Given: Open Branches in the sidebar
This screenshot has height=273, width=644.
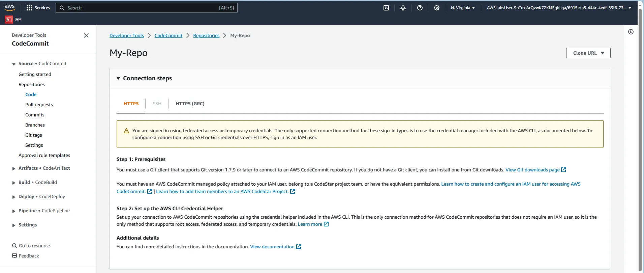Looking at the screenshot, I should [35, 125].
